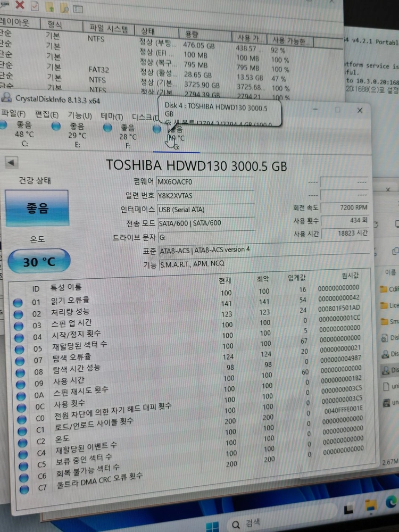Screen dimensions: 399x532
Task: Click the interface field USB (Serial ATA)
Action: [x=206, y=209]
